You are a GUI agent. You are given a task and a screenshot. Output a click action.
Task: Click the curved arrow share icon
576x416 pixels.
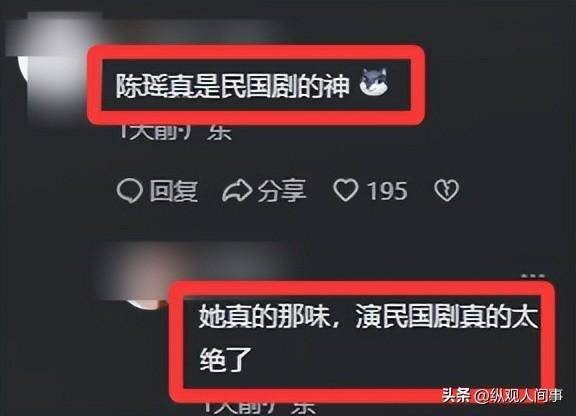pos(237,191)
